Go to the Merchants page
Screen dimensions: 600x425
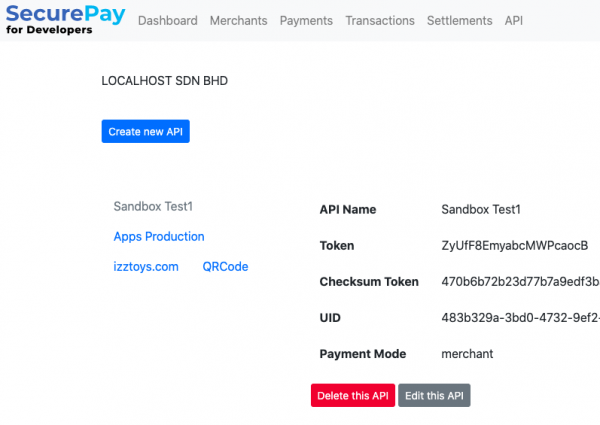238,21
